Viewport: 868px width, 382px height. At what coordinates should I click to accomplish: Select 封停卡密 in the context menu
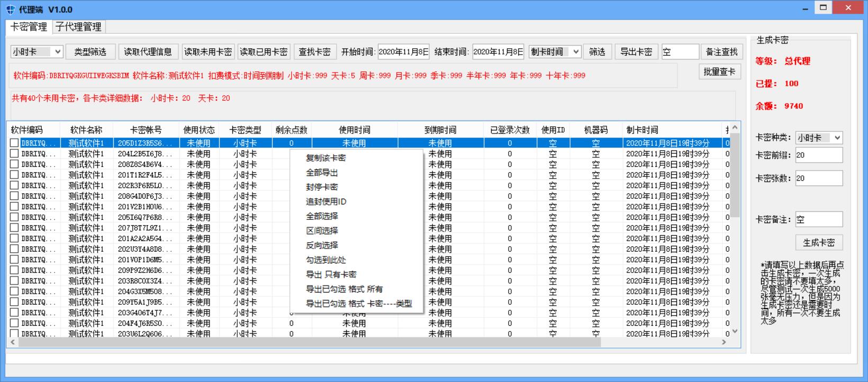322,187
